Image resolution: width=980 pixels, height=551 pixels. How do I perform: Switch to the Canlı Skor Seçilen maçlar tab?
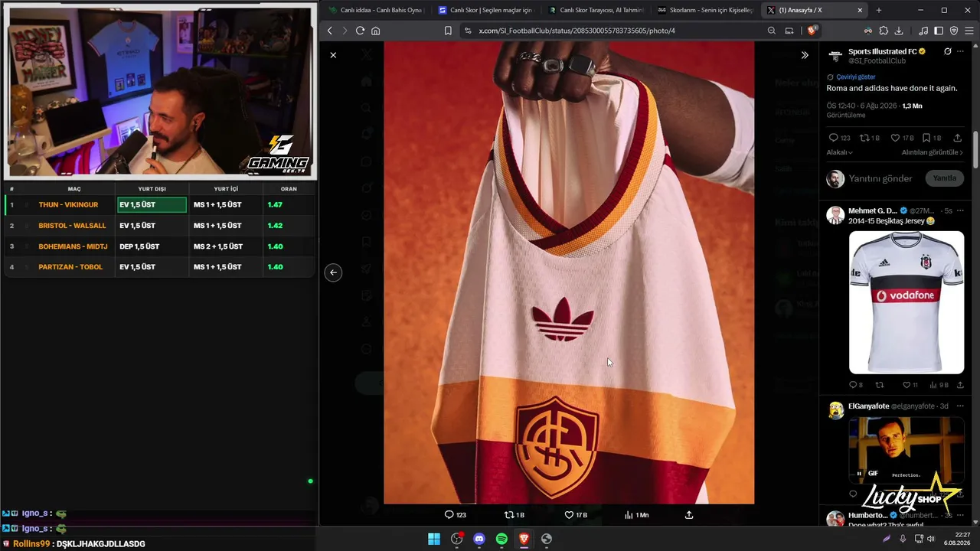coord(485,10)
